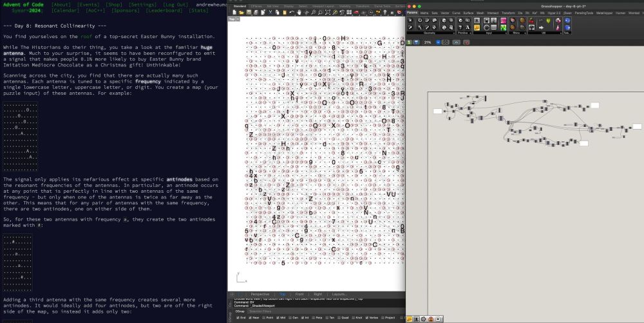Toggle the Mid osnap checkbox

278,318
